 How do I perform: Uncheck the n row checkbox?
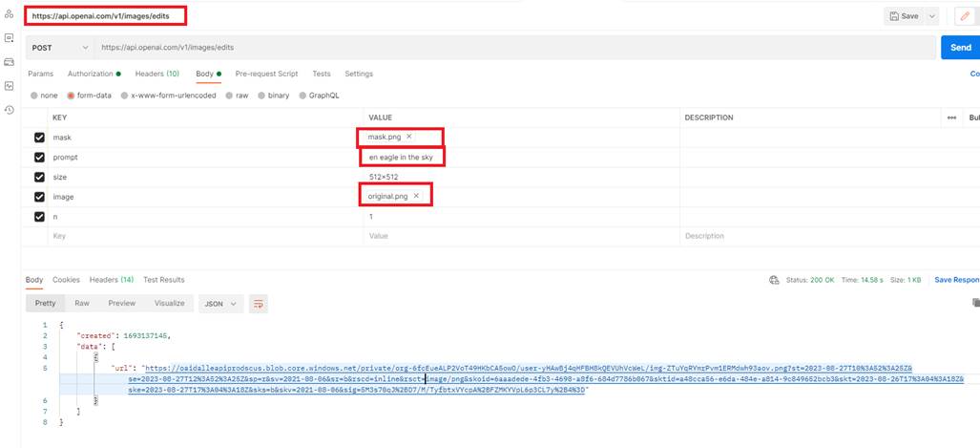39,217
